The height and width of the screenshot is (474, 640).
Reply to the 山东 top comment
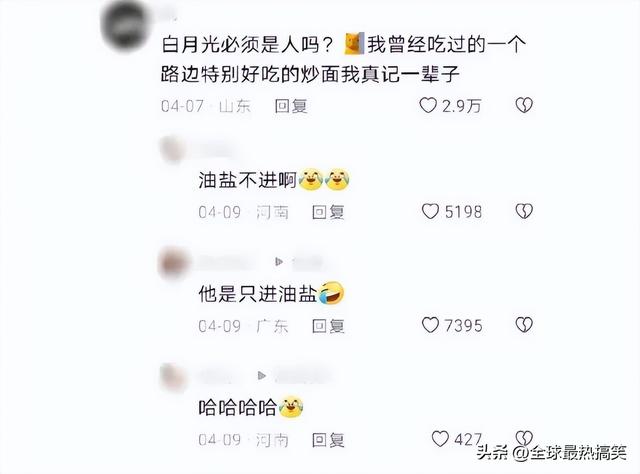[x=291, y=106]
